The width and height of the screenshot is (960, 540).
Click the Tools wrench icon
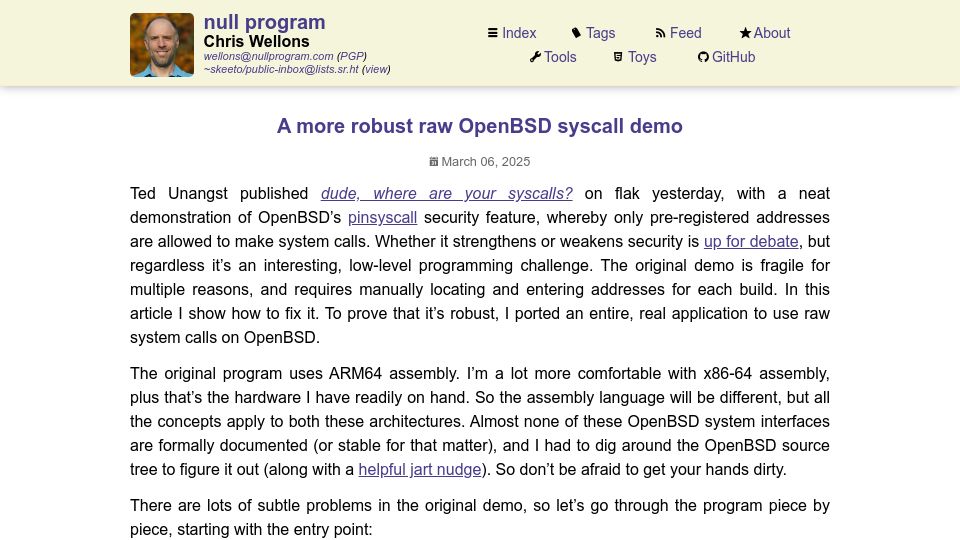click(535, 57)
